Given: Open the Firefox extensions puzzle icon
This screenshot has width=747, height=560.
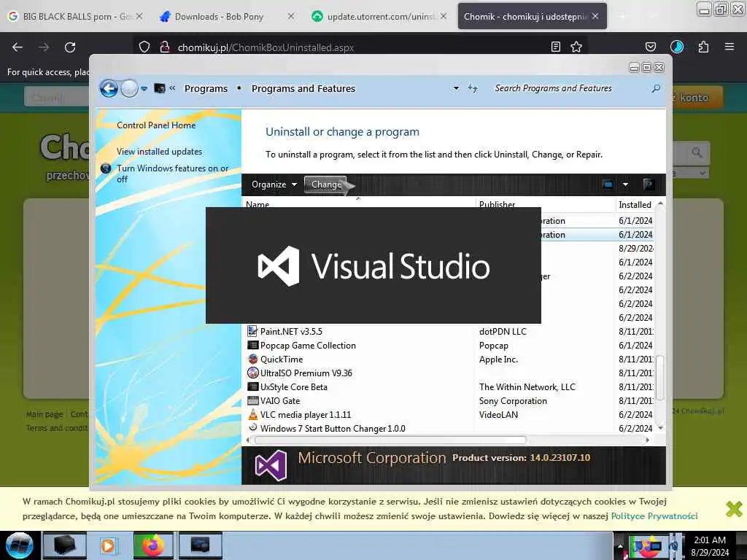Looking at the screenshot, I should [703, 47].
